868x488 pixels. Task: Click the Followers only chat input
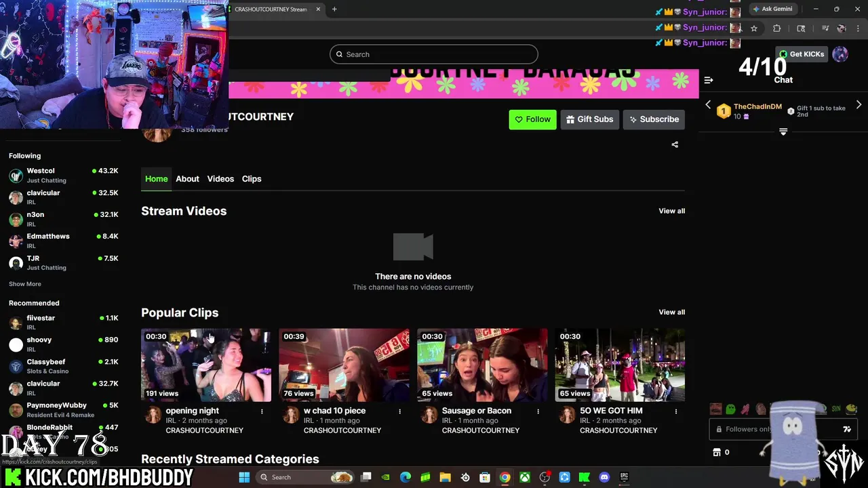[783, 429]
